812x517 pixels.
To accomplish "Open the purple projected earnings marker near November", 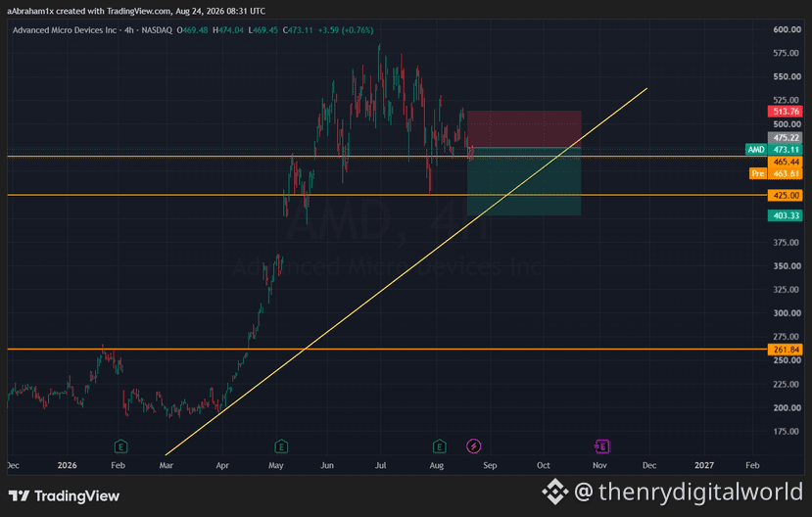I will pos(601,446).
